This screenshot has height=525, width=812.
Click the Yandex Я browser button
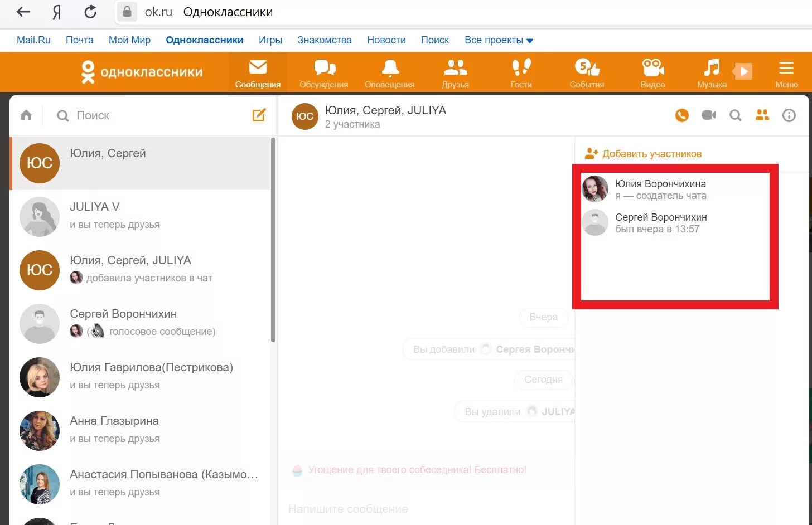point(57,12)
